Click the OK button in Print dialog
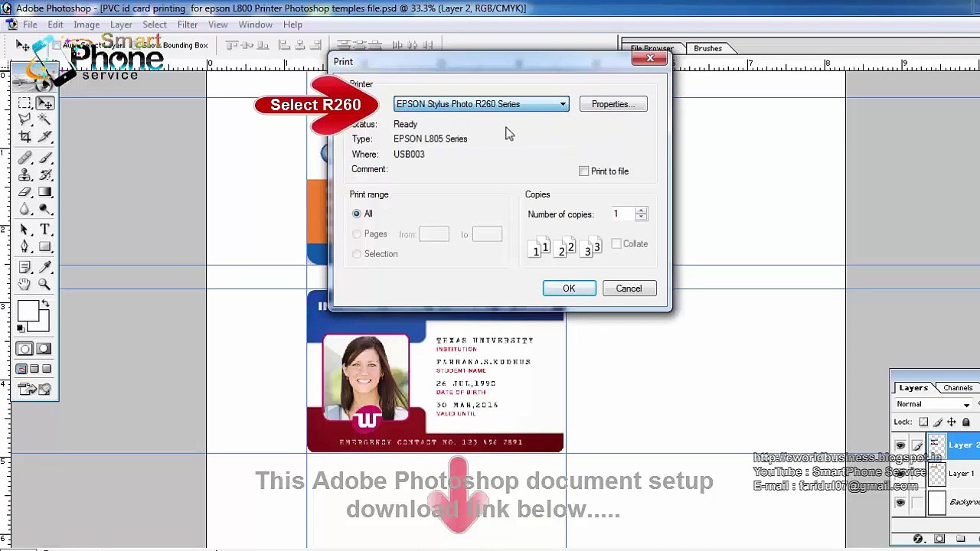The image size is (980, 551). coord(569,289)
